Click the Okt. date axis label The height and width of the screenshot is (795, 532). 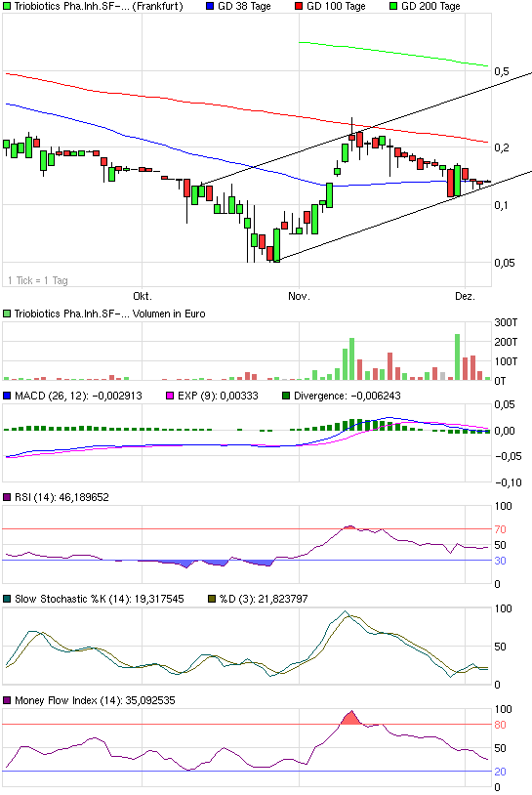pos(143,296)
